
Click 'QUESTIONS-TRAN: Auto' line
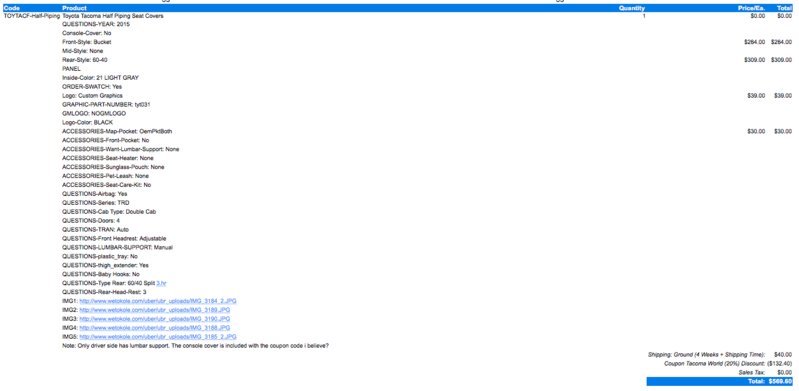(x=95, y=229)
